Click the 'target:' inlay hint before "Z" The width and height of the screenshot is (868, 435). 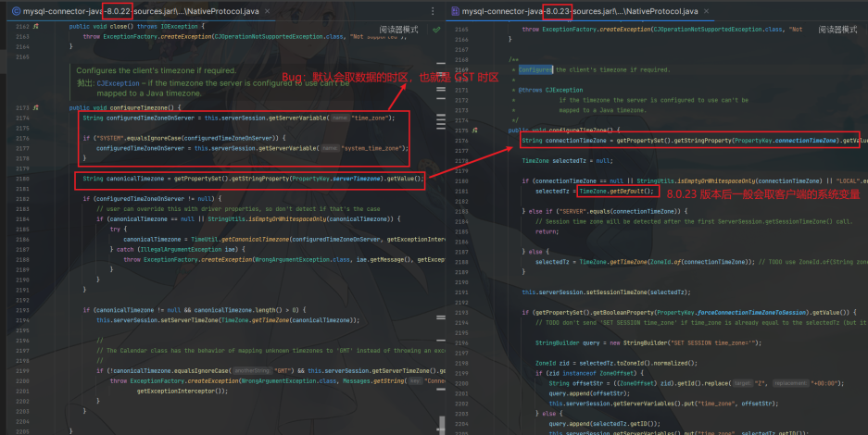741,383
